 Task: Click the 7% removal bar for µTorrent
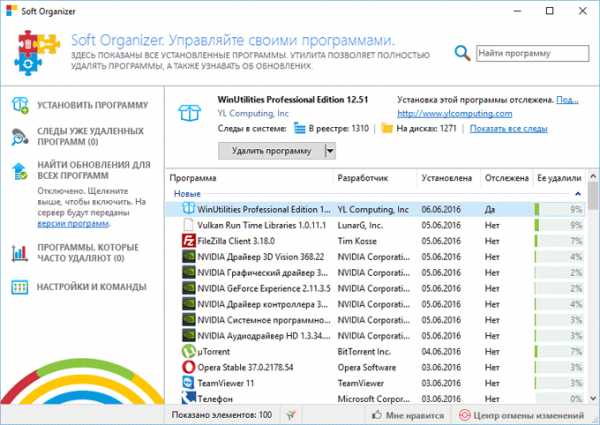pyautogui.click(x=559, y=351)
